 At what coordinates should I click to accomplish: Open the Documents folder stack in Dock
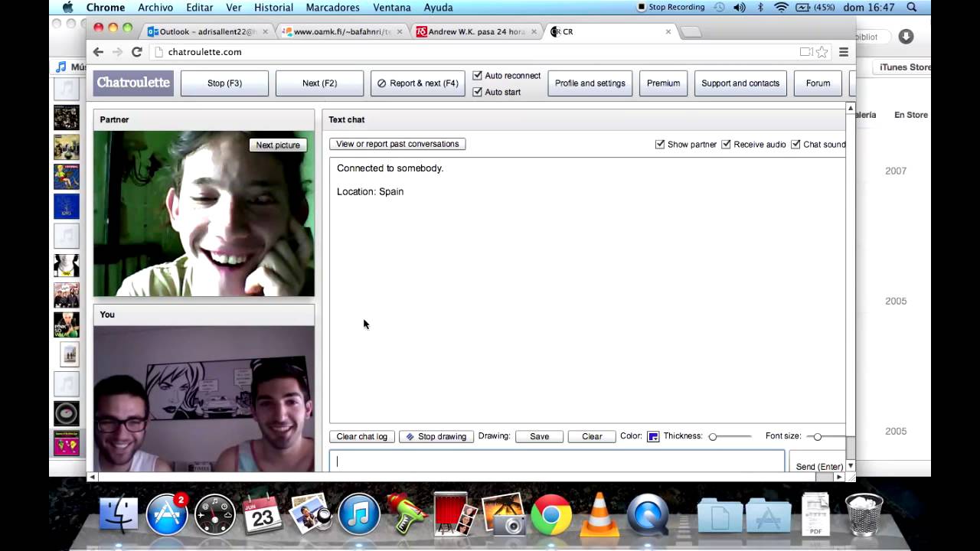tap(720, 514)
